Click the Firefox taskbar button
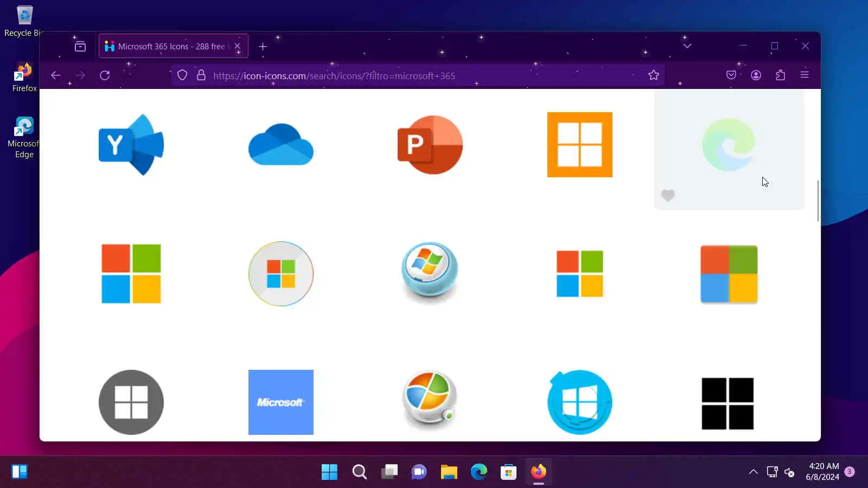The height and width of the screenshot is (488, 868). click(538, 472)
